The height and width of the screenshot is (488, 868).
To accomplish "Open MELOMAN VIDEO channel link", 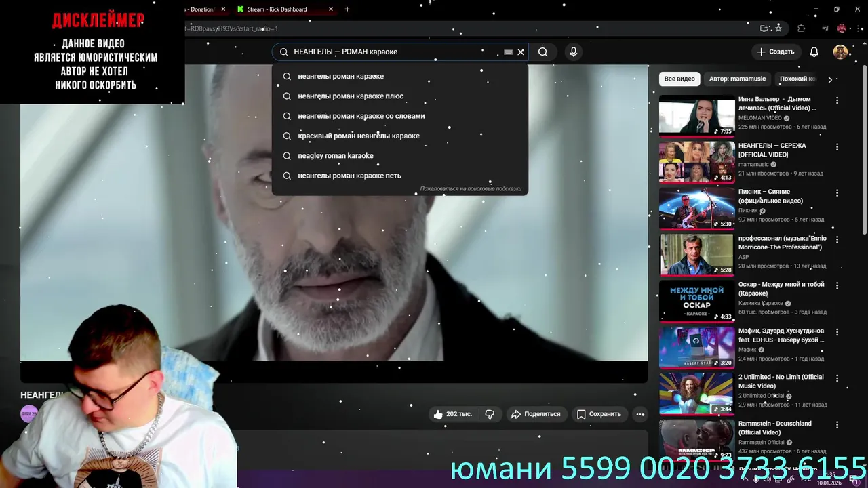I will tap(760, 118).
